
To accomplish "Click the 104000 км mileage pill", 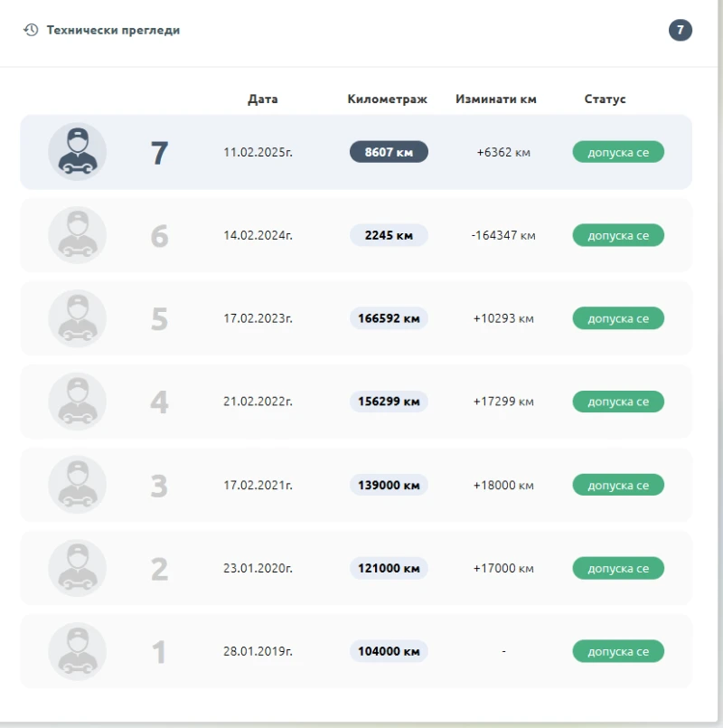I will click(x=389, y=651).
